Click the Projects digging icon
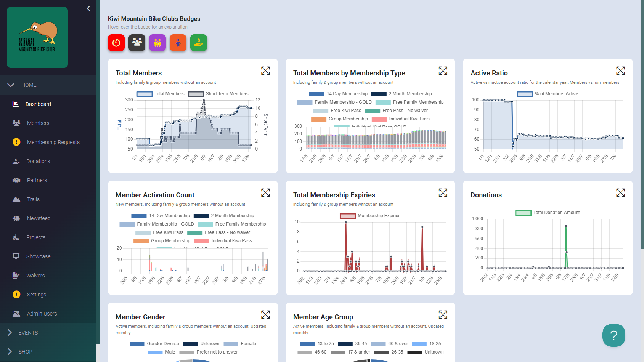The width and height of the screenshot is (644, 362). click(16, 237)
